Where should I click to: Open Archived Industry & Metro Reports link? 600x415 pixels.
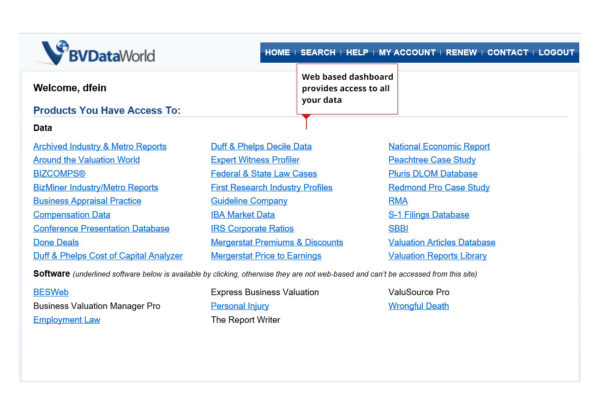[100, 147]
